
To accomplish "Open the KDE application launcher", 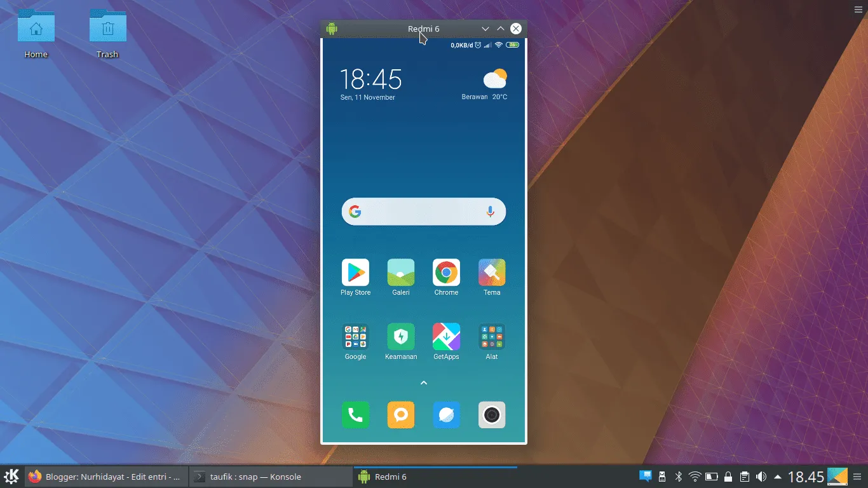I will tap(11, 477).
